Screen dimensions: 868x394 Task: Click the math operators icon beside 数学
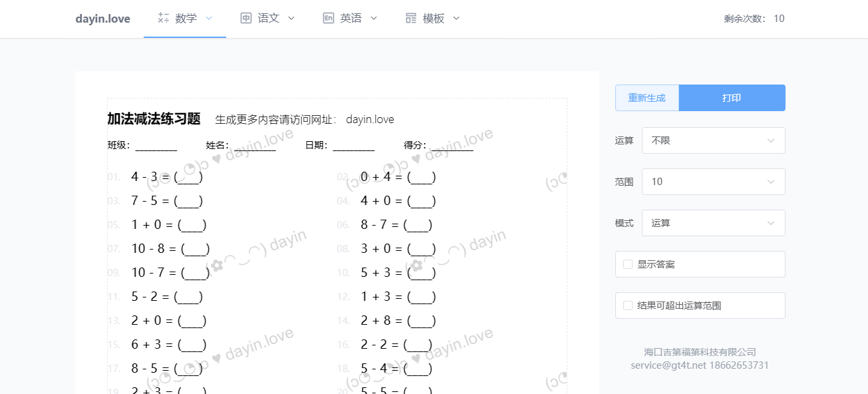(164, 19)
